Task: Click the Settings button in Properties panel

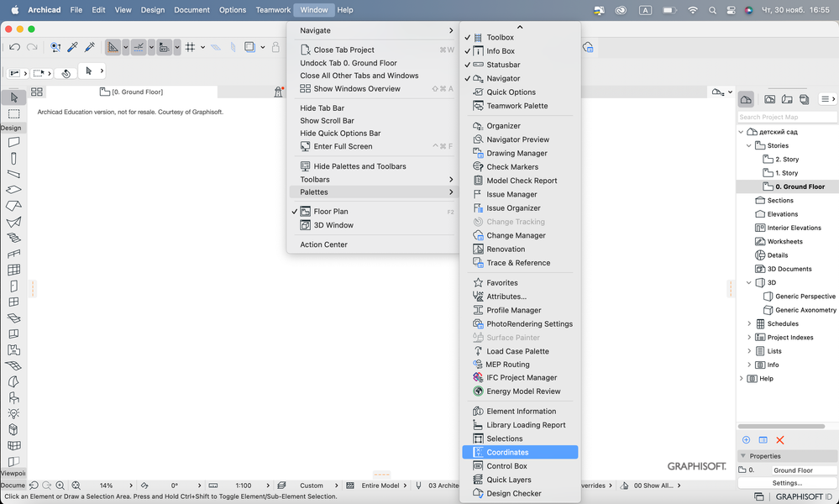Action: point(787,482)
